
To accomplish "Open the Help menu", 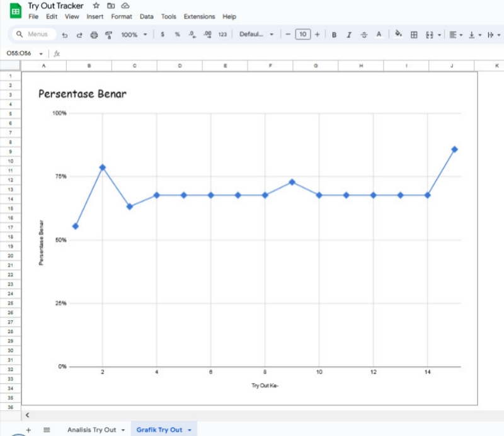I will tap(229, 16).
